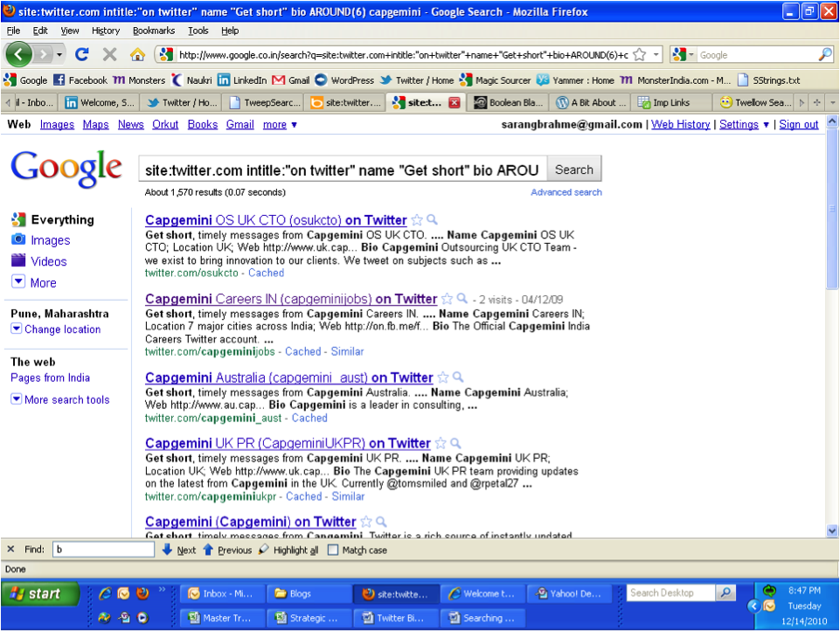This screenshot has width=840, height=631.
Task: Open the Naukri bookmark
Action: tap(191, 80)
